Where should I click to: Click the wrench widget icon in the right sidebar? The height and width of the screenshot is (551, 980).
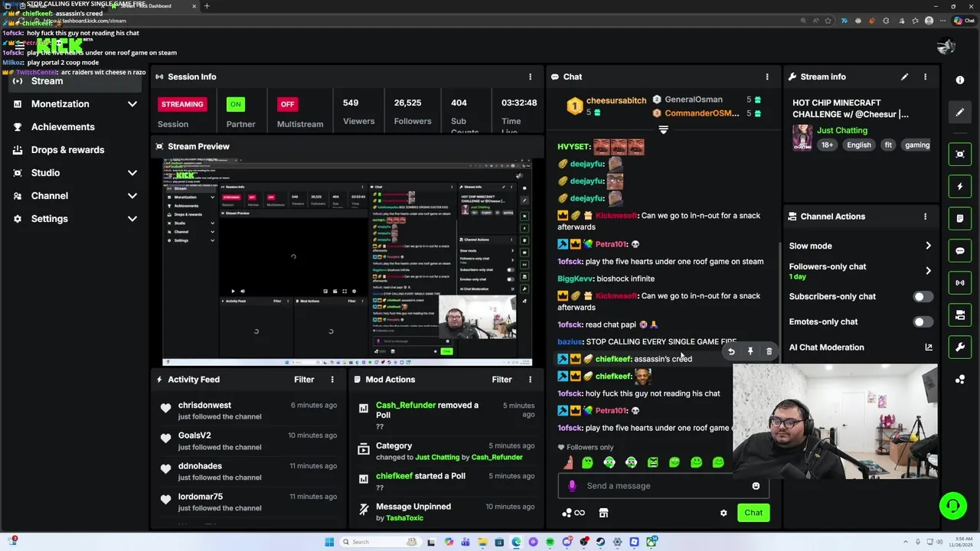(x=960, y=347)
